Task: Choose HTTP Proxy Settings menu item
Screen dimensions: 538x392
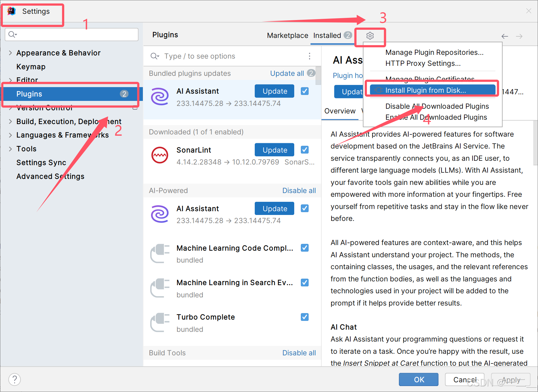Action: pos(423,63)
